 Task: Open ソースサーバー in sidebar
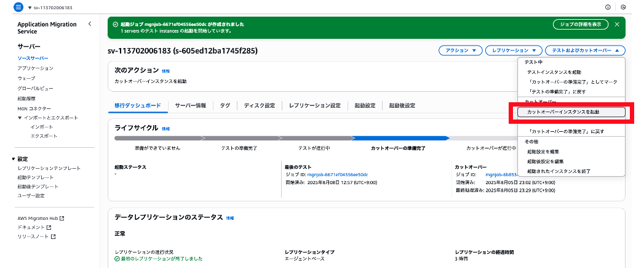33,59
